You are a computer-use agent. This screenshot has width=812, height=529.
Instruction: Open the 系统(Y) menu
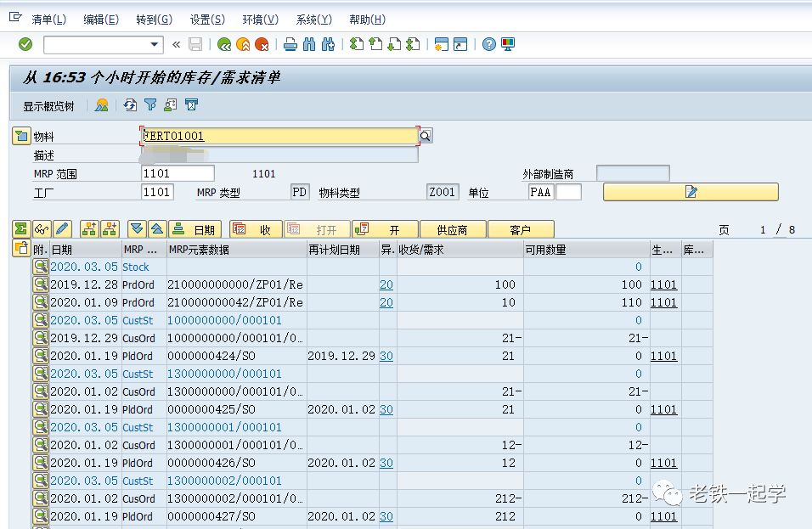[x=313, y=20]
